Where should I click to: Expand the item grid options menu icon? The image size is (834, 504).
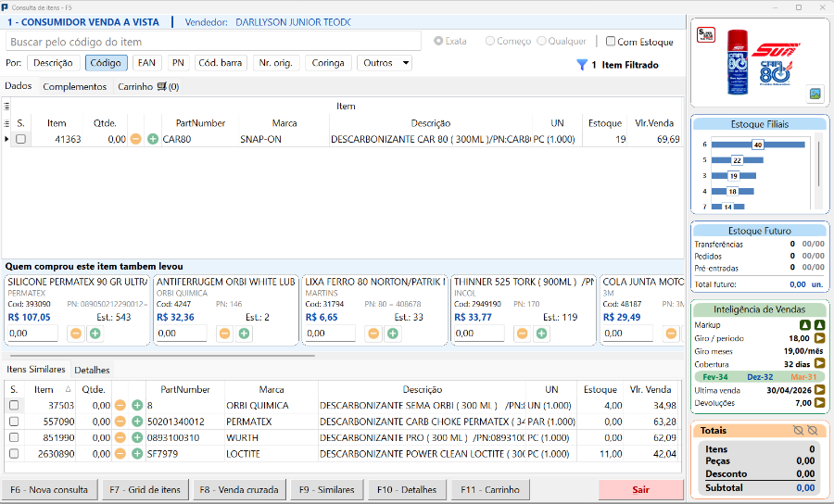6,106
